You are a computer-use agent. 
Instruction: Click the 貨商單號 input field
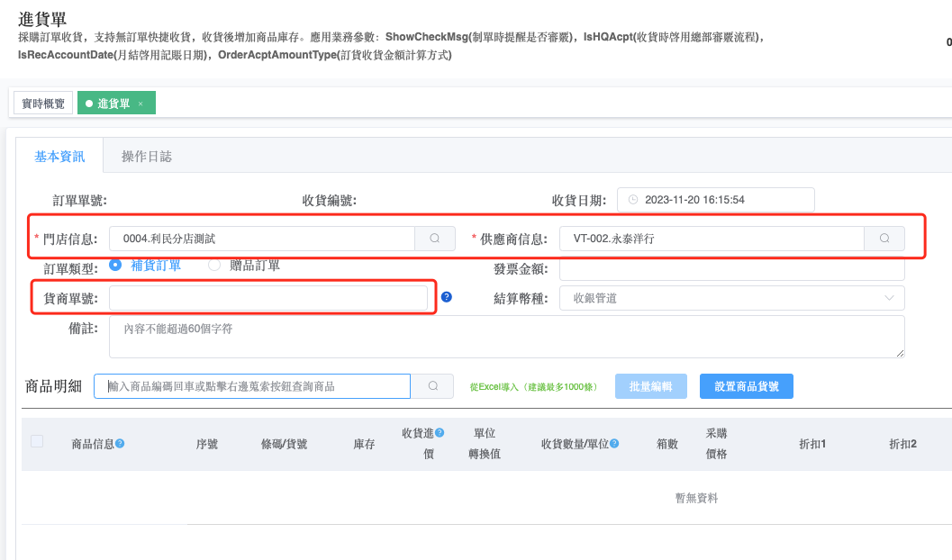pos(268,298)
